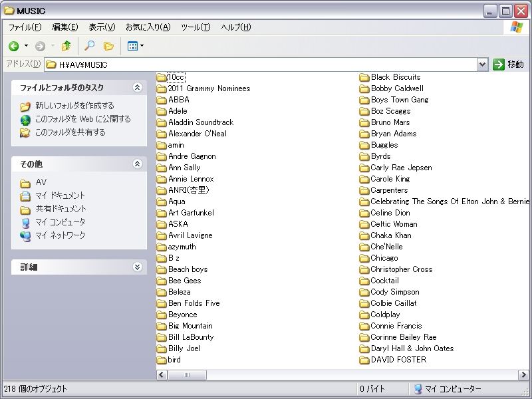Collapse the その他 panel chevron

click(x=137, y=164)
